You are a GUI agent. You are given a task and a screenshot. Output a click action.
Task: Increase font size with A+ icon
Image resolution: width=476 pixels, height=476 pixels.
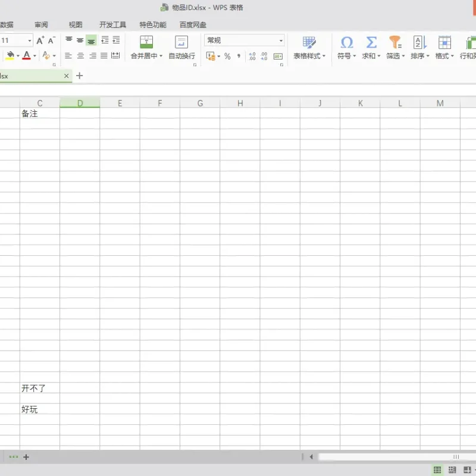[x=40, y=40]
